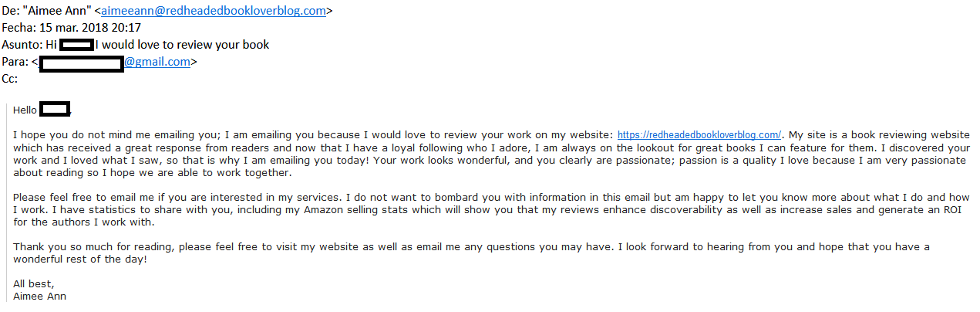Click the redacted name box in the subject line

pyautogui.click(x=77, y=45)
